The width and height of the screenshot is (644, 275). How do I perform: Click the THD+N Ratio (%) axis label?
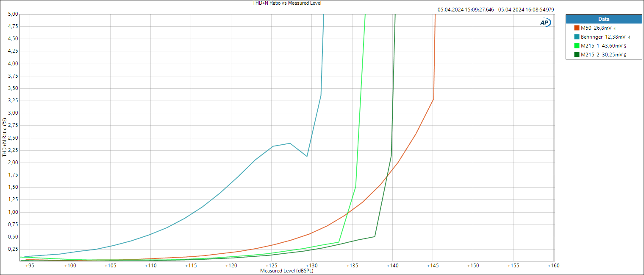5,138
